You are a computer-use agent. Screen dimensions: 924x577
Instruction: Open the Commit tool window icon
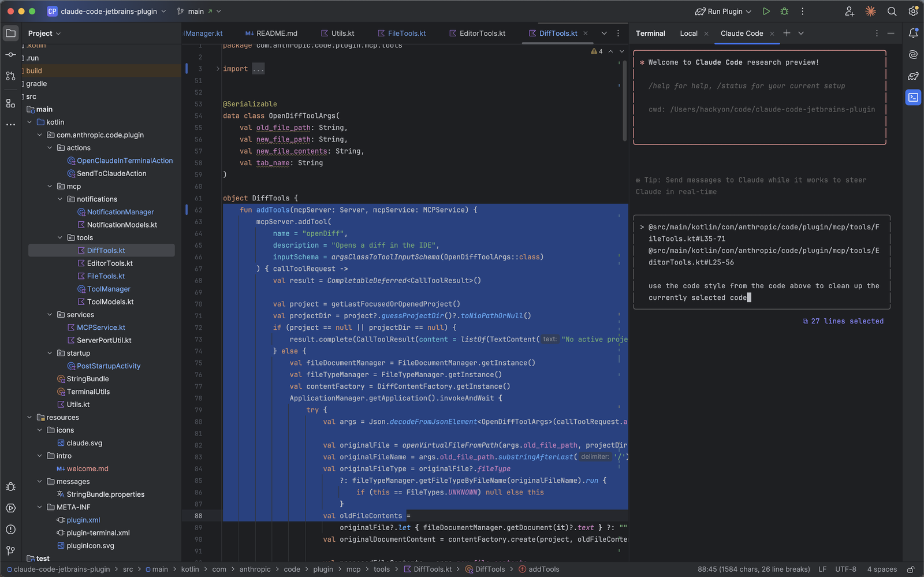click(x=10, y=54)
